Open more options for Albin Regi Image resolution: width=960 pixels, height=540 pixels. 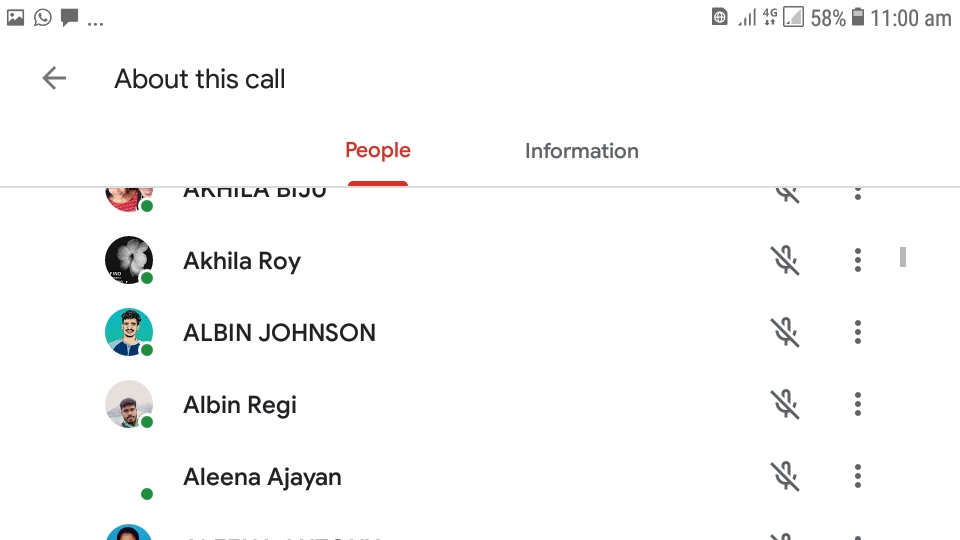[x=858, y=405]
